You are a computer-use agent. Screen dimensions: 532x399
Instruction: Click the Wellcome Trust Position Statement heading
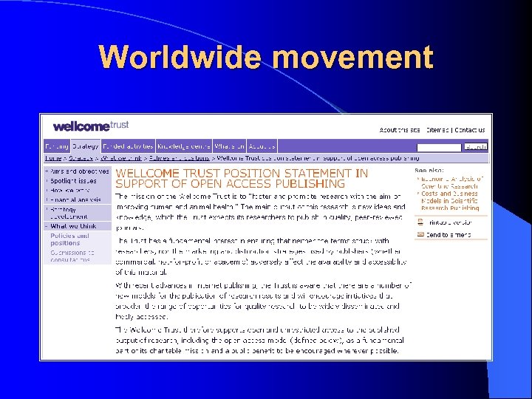[242, 179]
